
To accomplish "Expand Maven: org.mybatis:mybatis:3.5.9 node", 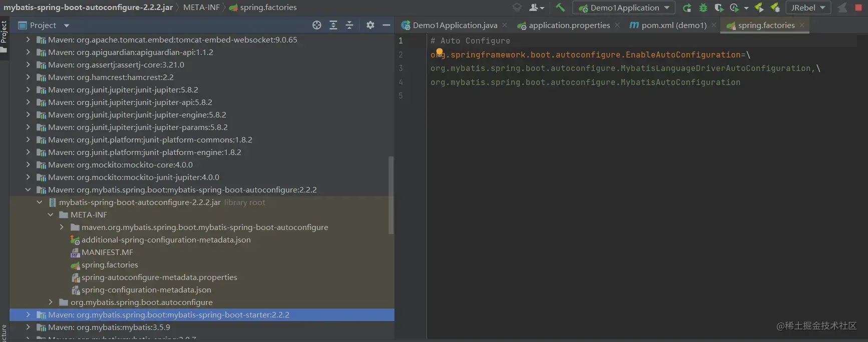I will click(x=28, y=327).
